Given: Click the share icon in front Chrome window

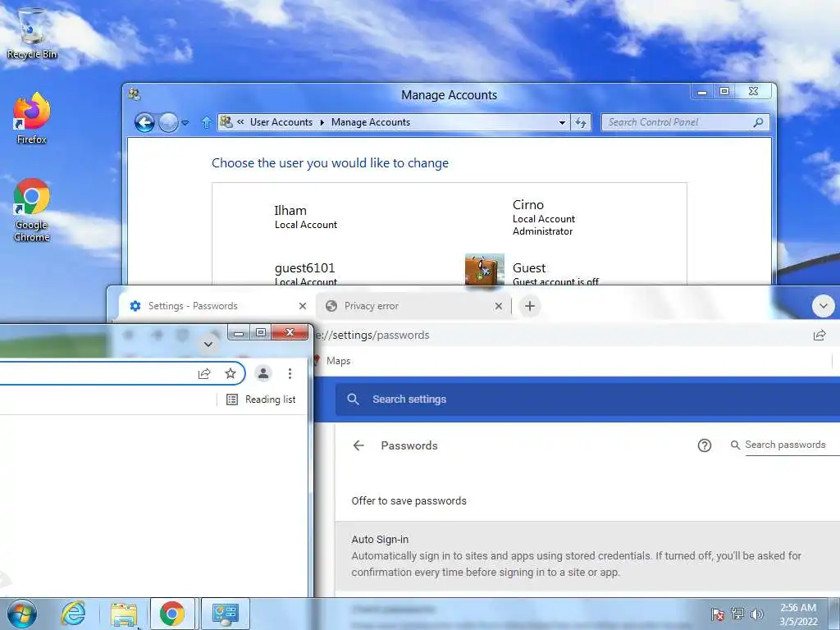Looking at the screenshot, I should point(204,374).
